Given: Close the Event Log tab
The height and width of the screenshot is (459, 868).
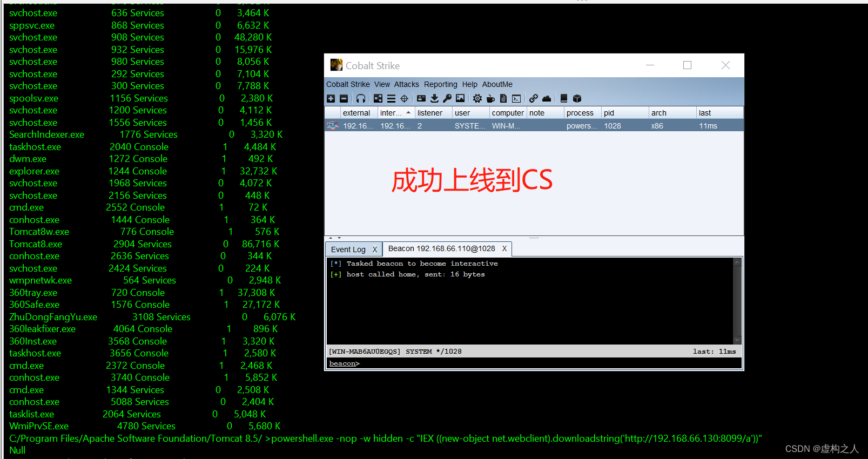Looking at the screenshot, I should click(x=374, y=249).
